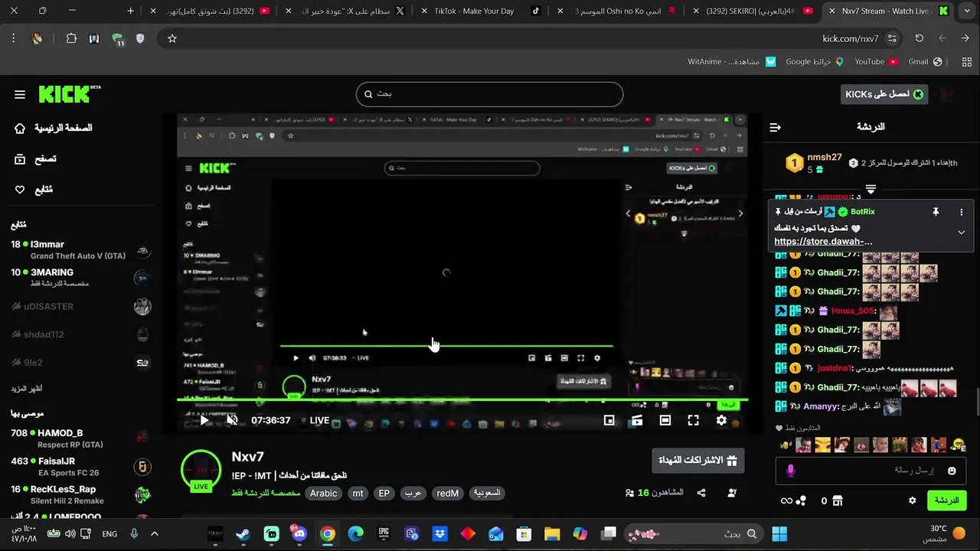The height and width of the screenshot is (551, 980).
Task: Open the home page item الصفحة الرئيسية
Action: (x=54, y=128)
